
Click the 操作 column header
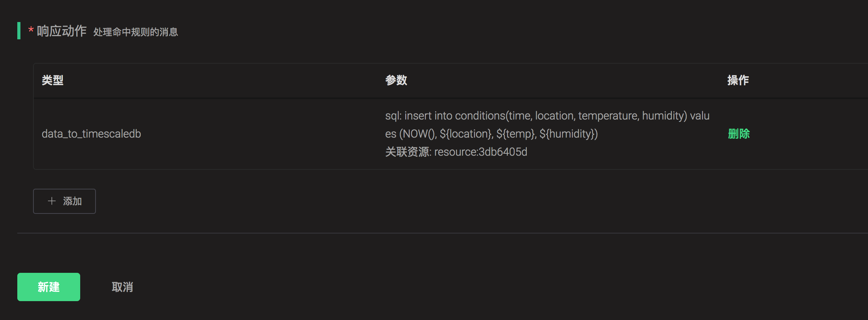(738, 80)
